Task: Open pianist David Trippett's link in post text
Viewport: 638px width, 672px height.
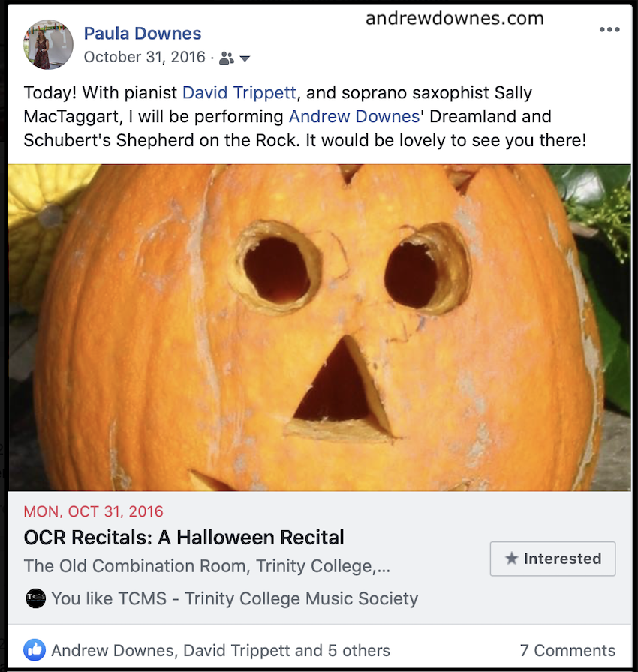Action: pyautogui.click(x=240, y=94)
